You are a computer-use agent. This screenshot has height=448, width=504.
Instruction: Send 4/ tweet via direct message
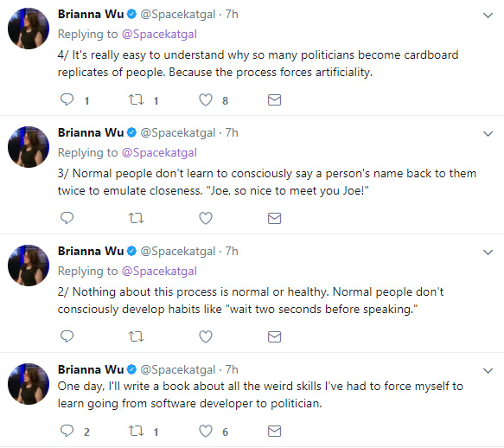[275, 100]
